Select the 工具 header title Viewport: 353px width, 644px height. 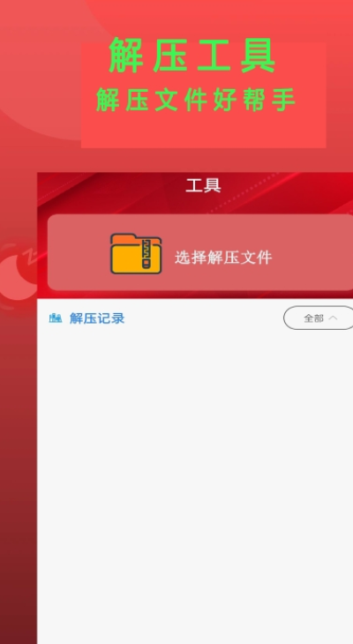[x=203, y=186]
